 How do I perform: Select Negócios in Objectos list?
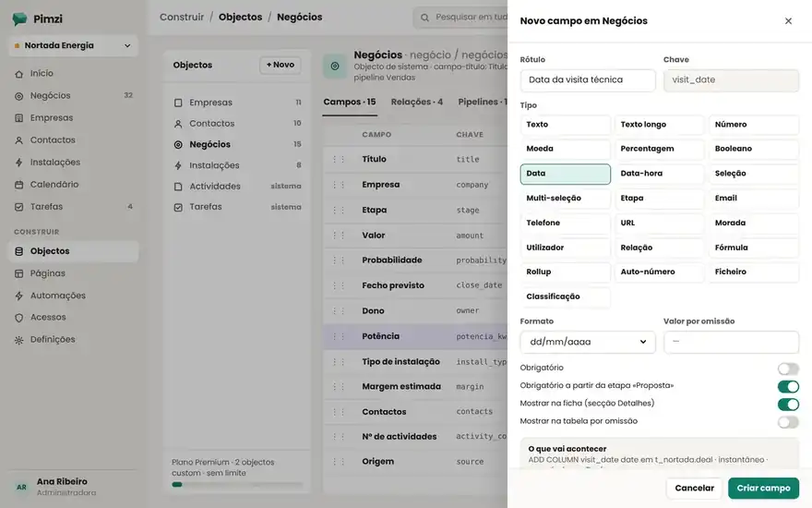pos(236,145)
